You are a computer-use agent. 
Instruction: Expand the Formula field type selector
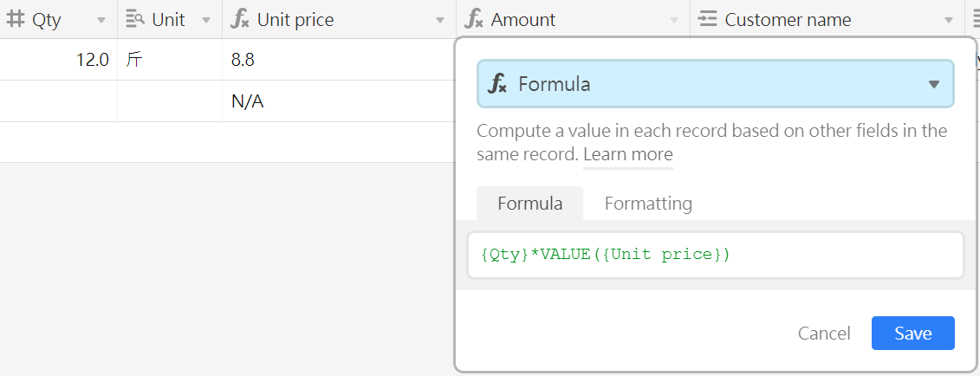pyautogui.click(x=716, y=84)
